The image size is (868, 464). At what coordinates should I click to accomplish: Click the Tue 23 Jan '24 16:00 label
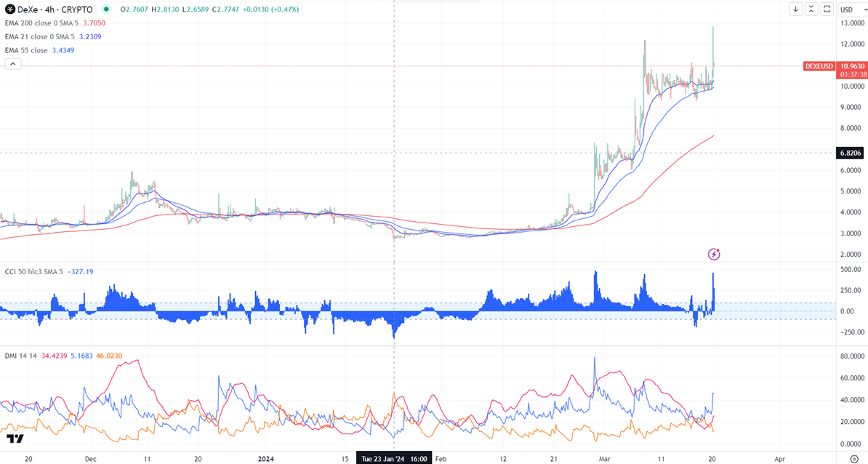click(x=394, y=458)
